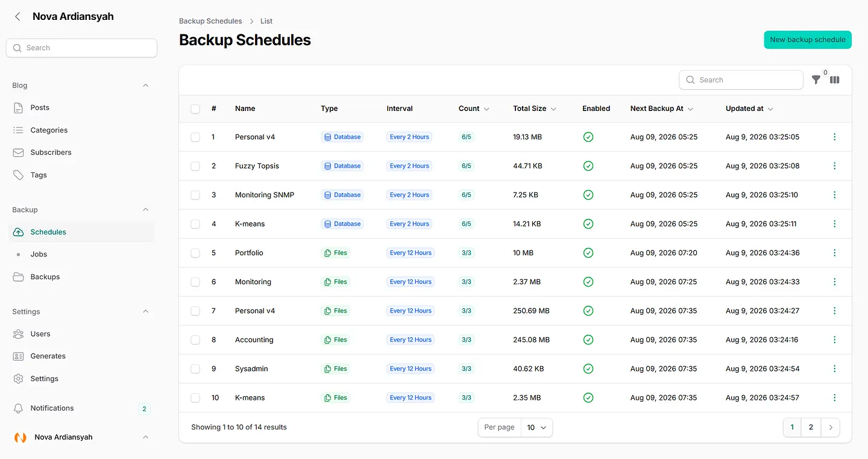The width and height of the screenshot is (868, 459).
Task: Click the enabled check icon for Portfolio
Action: 588,253
